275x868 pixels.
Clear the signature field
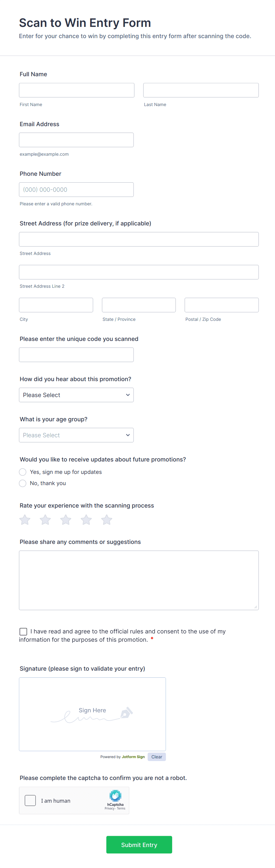pyautogui.click(x=156, y=757)
